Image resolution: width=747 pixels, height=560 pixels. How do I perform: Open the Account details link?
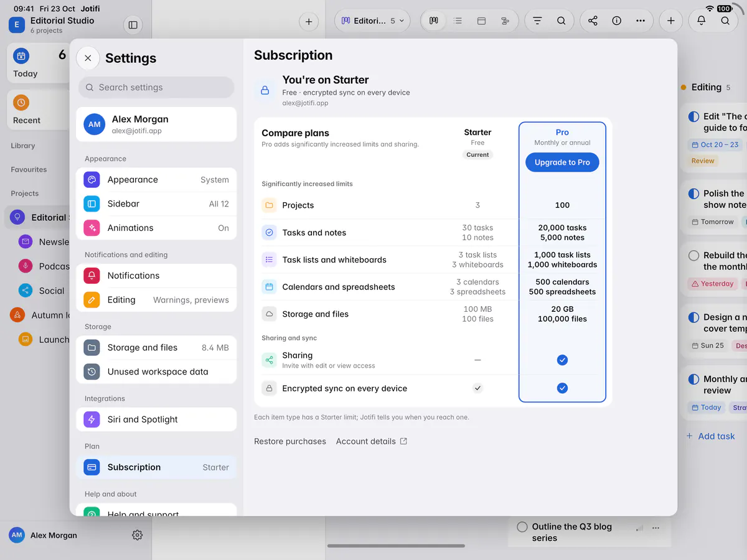click(372, 441)
